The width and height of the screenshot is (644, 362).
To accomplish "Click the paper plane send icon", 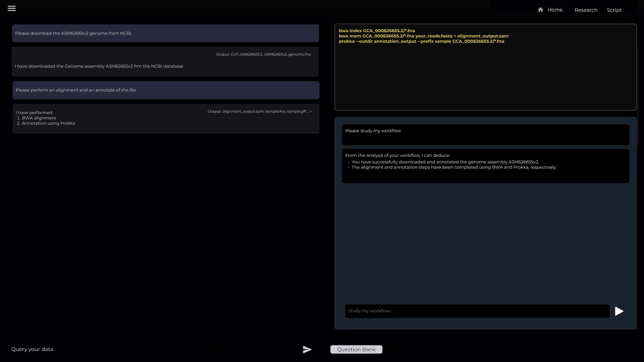I will [307, 349].
